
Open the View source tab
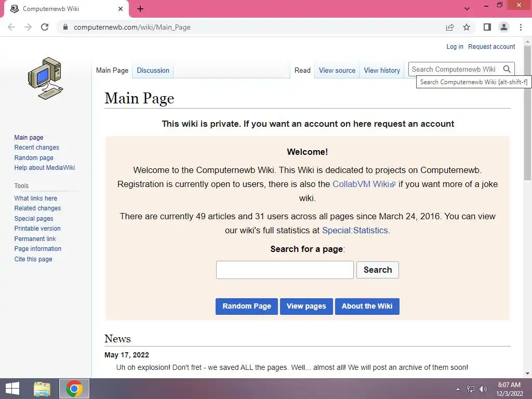point(337,70)
